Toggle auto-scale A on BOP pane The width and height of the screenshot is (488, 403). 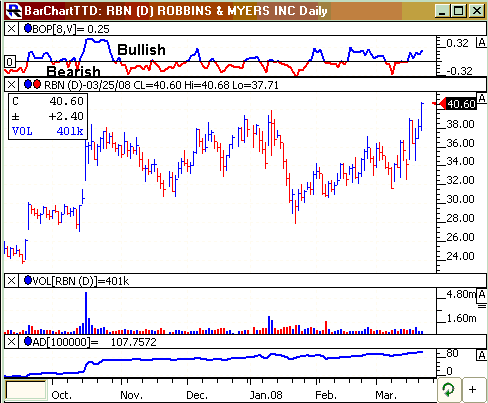[481, 43]
